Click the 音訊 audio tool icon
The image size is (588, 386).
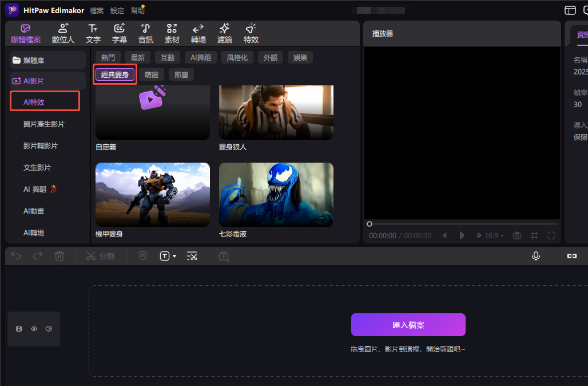[x=145, y=33]
